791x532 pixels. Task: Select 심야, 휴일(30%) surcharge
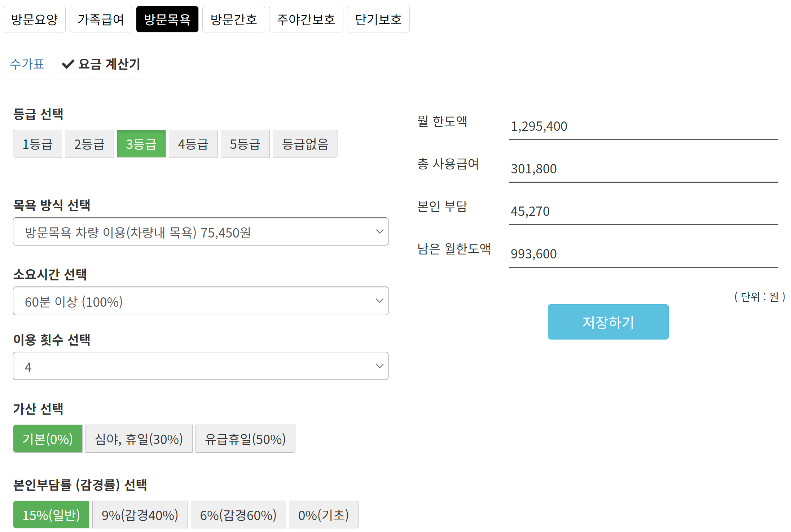pyautogui.click(x=139, y=439)
